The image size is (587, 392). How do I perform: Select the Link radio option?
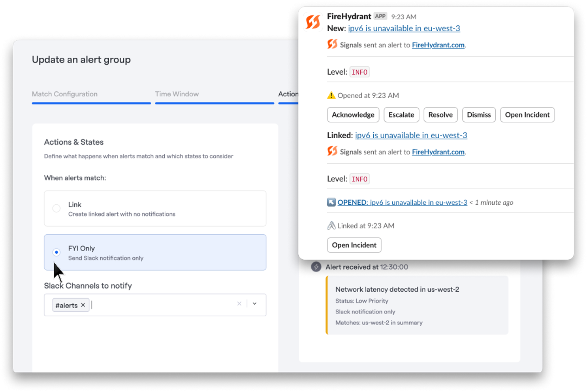point(56,208)
